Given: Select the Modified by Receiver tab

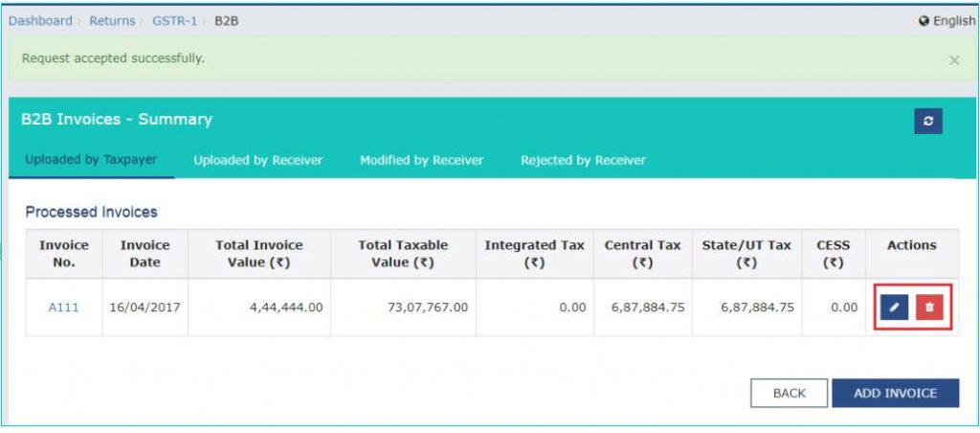Looking at the screenshot, I should (x=421, y=160).
